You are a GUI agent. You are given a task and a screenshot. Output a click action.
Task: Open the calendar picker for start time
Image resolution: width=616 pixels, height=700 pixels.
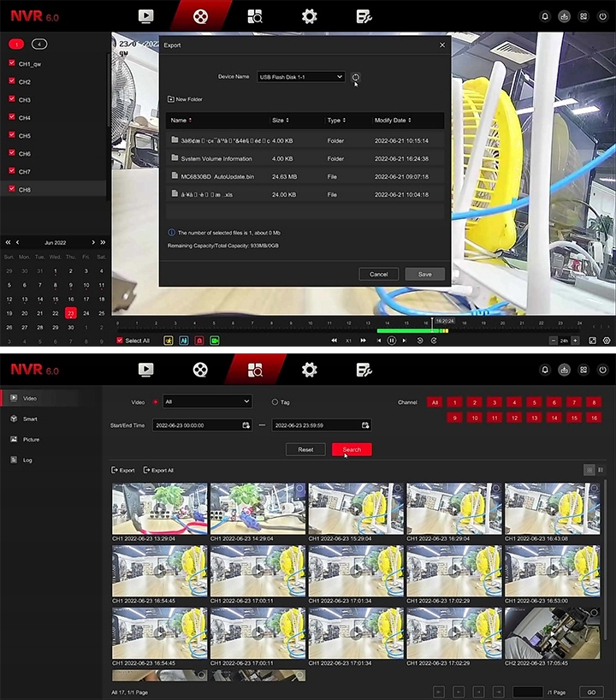click(246, 425)
